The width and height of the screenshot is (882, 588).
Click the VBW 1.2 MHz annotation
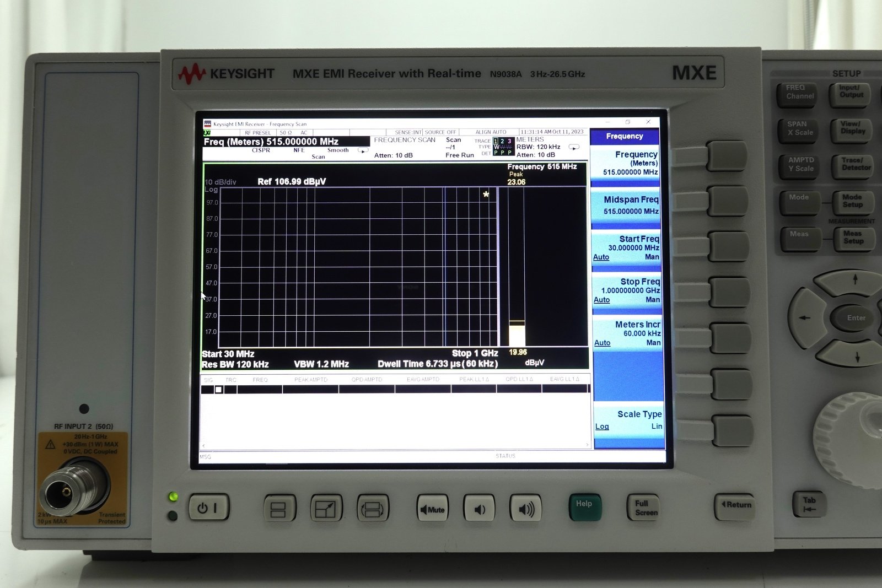point(321,364)
